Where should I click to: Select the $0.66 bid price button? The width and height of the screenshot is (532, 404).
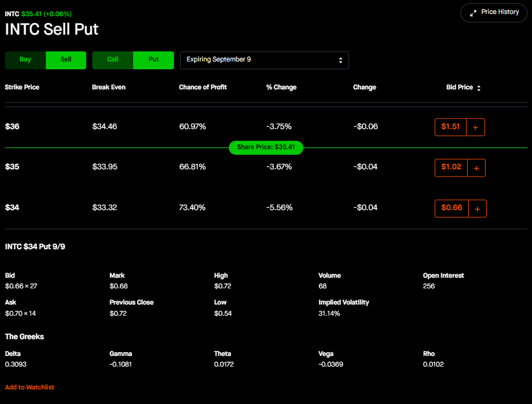pyautogui.click(x=451, y=208)
